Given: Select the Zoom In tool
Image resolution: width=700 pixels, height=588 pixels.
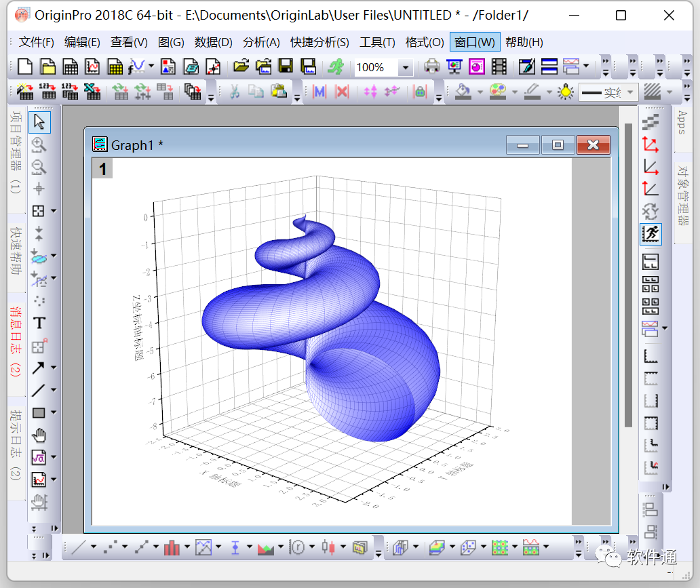Looking at the screenshot, I should [x=39, y=144].
